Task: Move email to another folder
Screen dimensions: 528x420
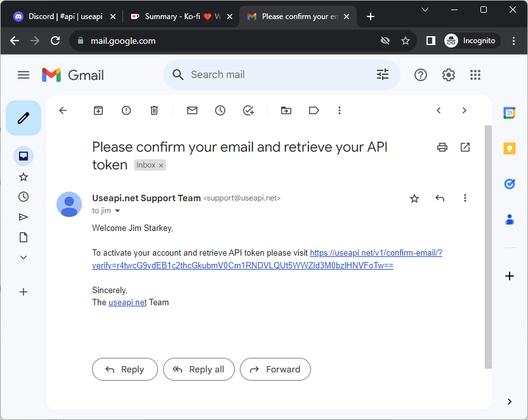Action: tap(286, 110)
